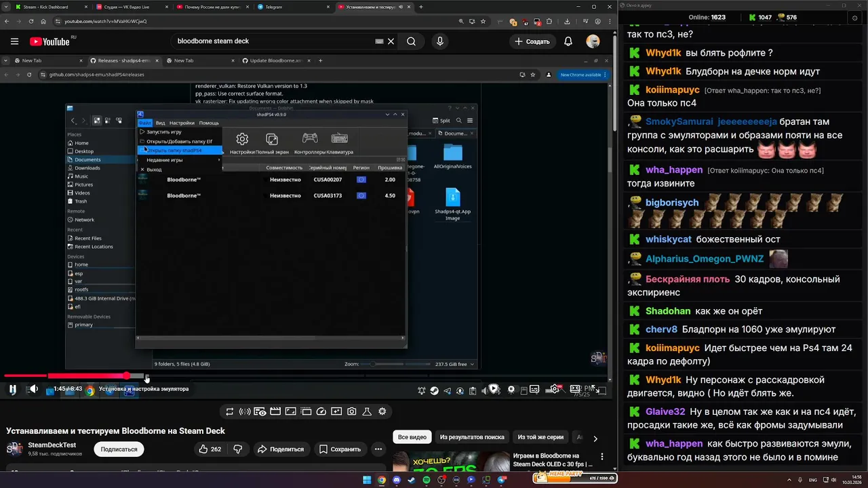
Task: Open Файл menu in shadPS4 window
Action: pyautogui.click(x=144, y=123)
